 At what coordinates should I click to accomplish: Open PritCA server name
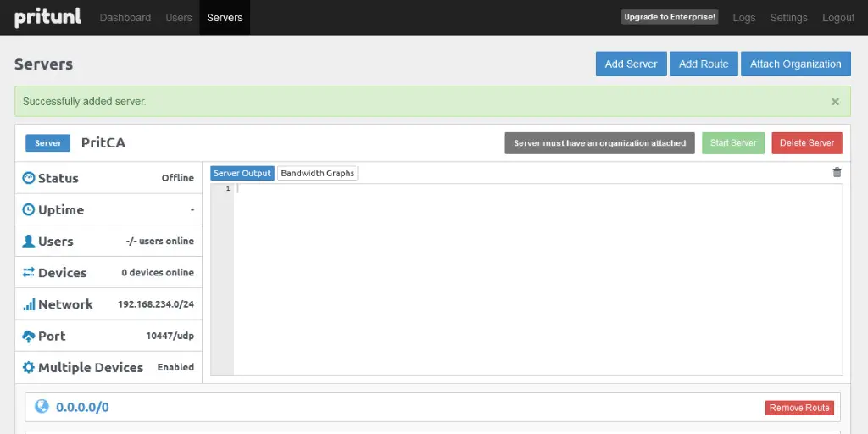[103, 142]
